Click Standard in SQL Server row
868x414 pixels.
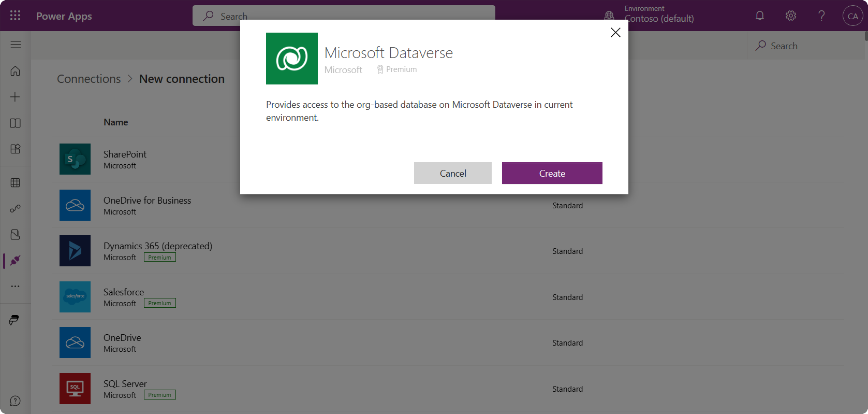[x=567, y=389]
